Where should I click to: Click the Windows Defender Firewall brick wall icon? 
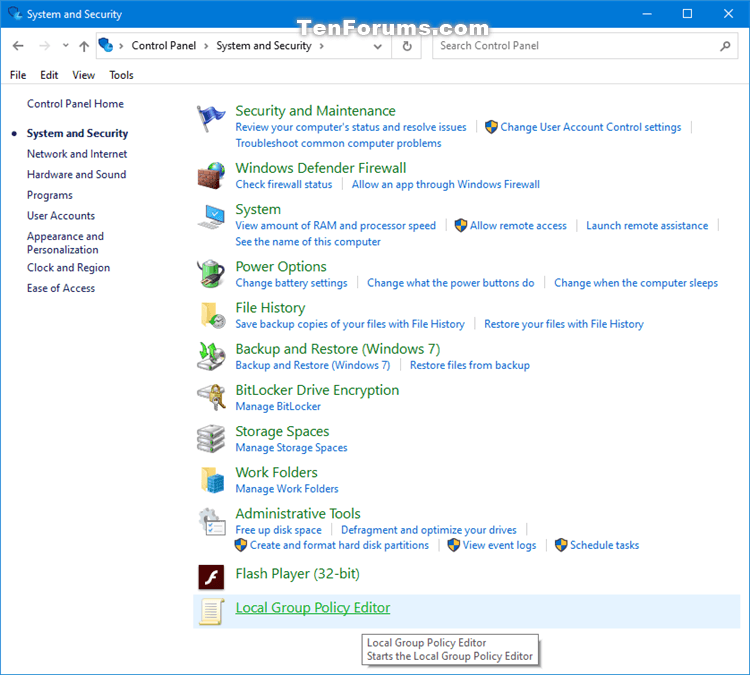tap(211, 176)
